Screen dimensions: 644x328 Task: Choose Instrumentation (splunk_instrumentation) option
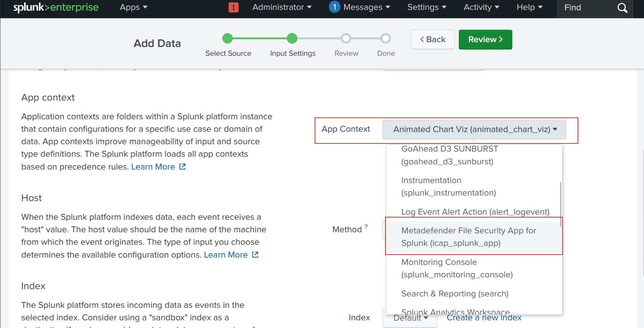[x=474, y=186]
